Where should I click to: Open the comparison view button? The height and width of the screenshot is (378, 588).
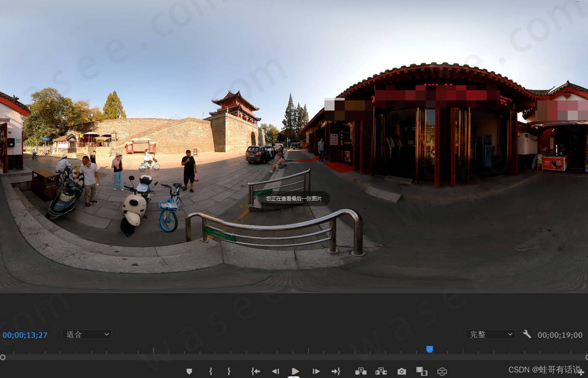click(422, 371)
